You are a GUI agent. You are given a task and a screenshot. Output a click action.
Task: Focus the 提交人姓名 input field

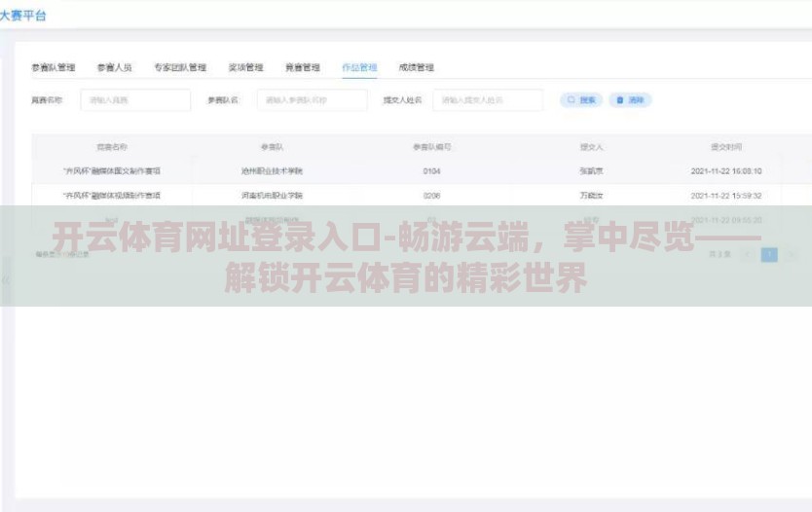(488, 100)
